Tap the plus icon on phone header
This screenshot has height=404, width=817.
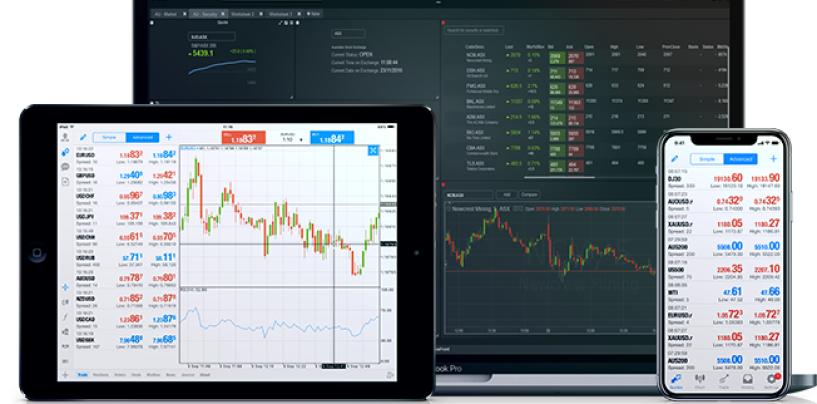(x=772, y=158)
